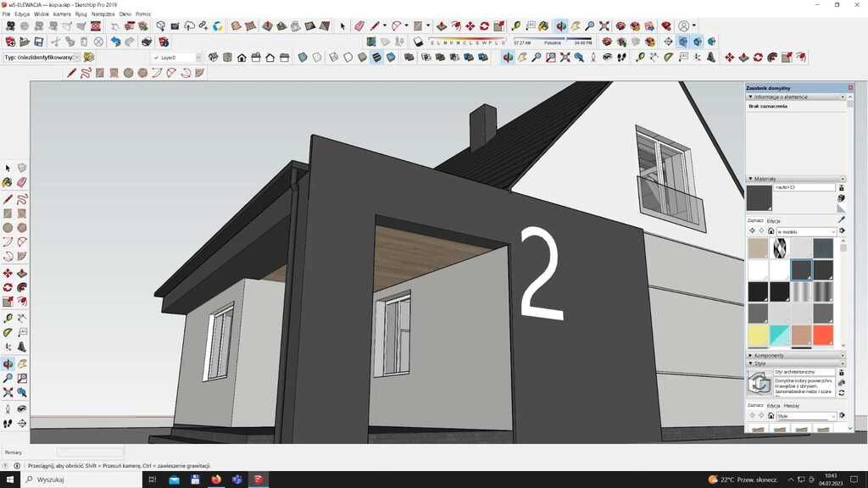The width and height of the screenshot is (868, 488).
Task: Click the sample paint eyedropper in Materiały
Action: point(841,219)
